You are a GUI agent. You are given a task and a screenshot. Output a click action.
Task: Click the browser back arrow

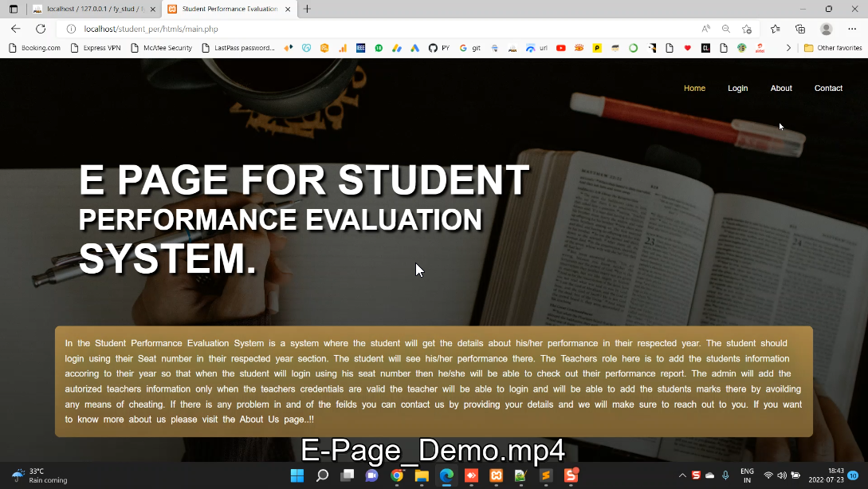[x=16, y=29]
